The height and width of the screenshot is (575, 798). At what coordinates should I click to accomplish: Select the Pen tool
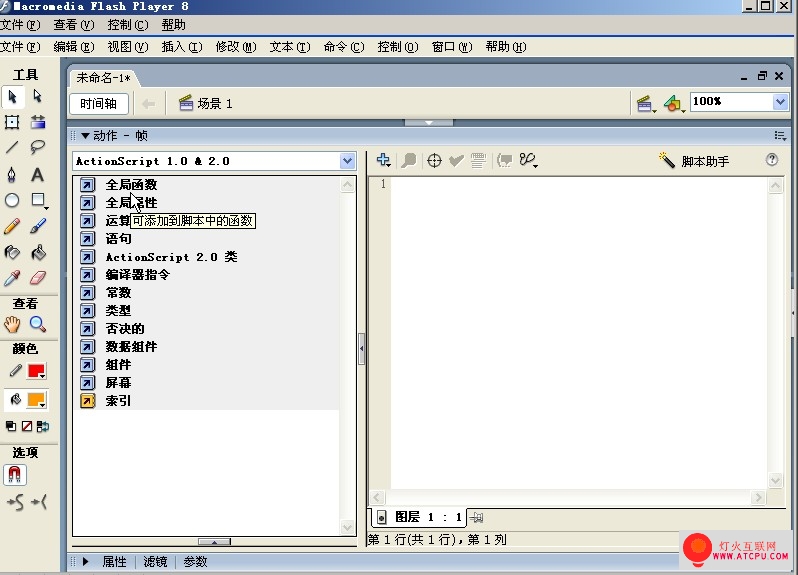(12, 175)
